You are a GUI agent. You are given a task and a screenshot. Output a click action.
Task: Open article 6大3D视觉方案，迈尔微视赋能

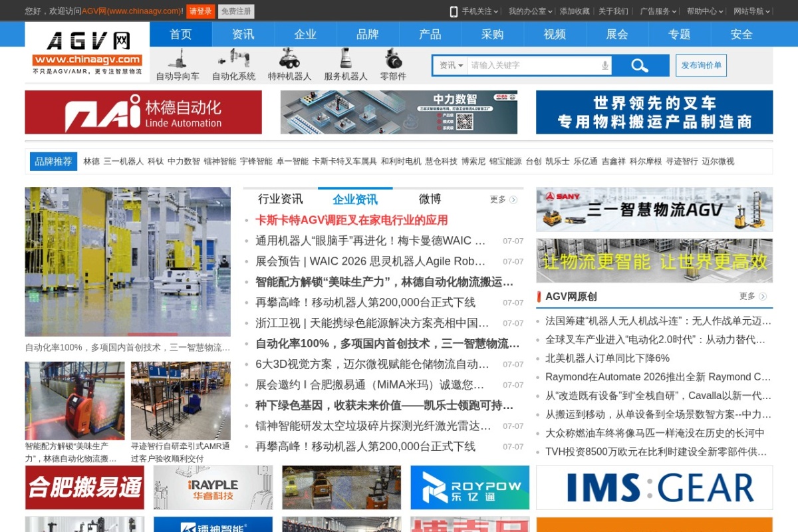372,364
